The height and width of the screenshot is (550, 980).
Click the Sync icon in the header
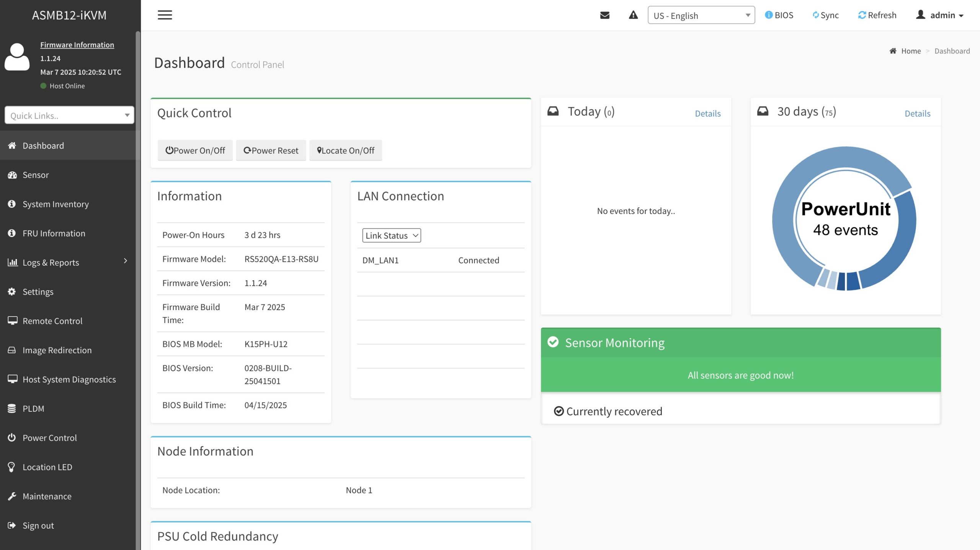click(x=816, y=15)
